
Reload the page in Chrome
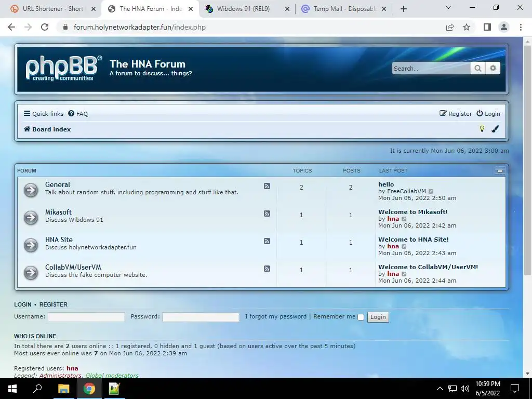pos(45,27)
